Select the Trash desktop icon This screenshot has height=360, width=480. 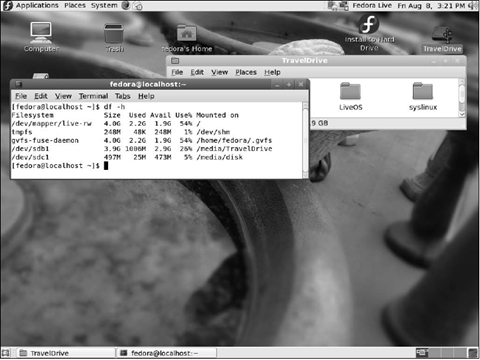tap(114, 38)
